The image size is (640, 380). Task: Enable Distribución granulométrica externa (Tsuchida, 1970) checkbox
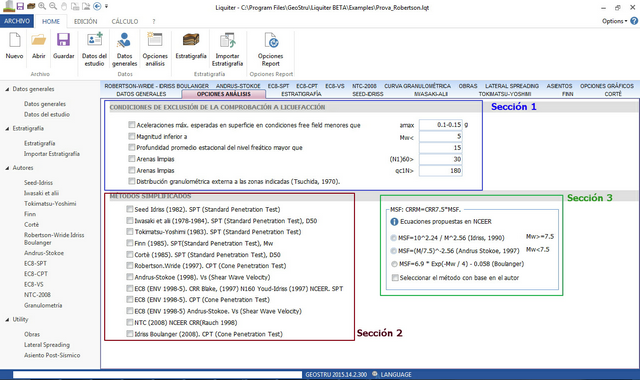131,181
